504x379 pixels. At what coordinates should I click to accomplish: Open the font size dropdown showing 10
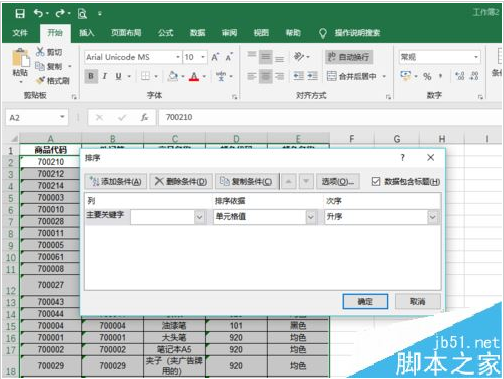(x=203, y=57)
